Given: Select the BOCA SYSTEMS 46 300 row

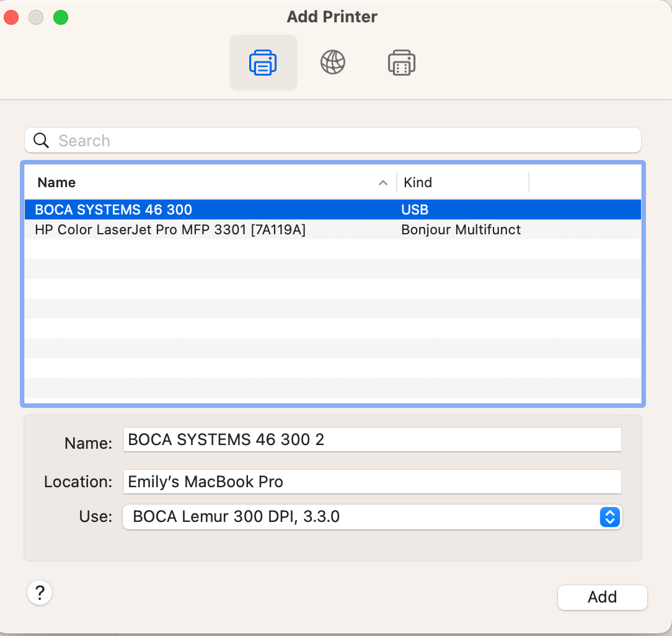Looking at the screenshot, I should [332, 210].
